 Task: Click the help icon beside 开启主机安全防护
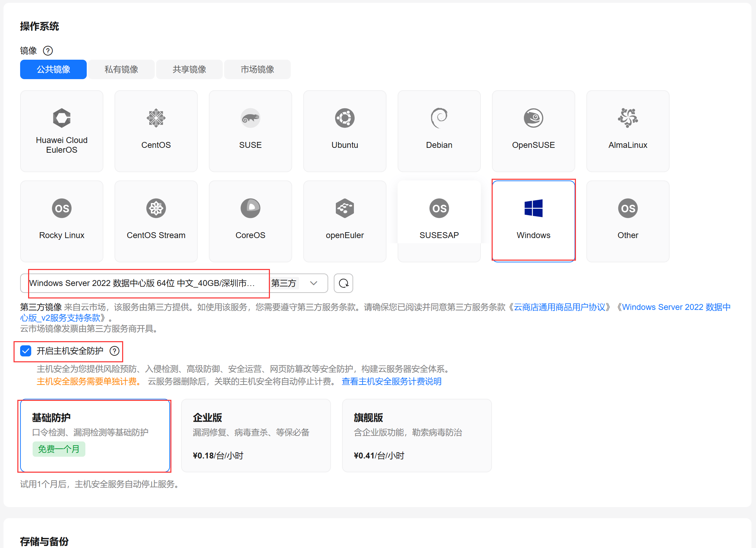click(114, 351)
